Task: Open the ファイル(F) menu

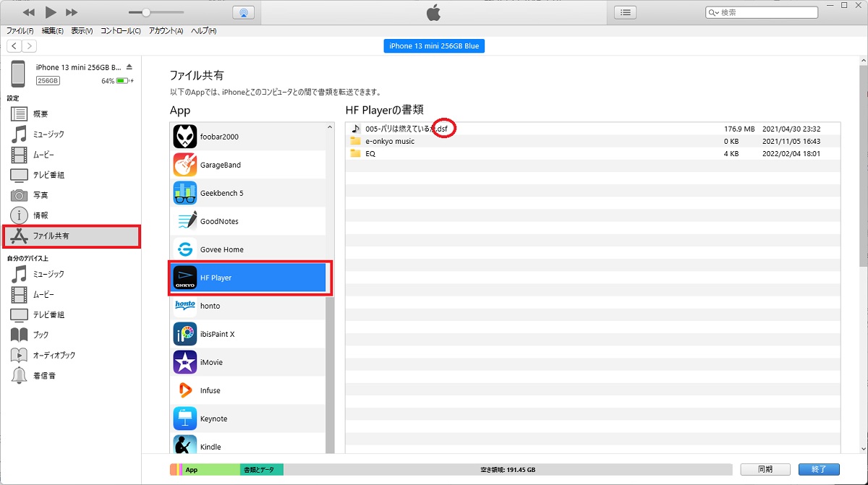Action: coord(20,31)
